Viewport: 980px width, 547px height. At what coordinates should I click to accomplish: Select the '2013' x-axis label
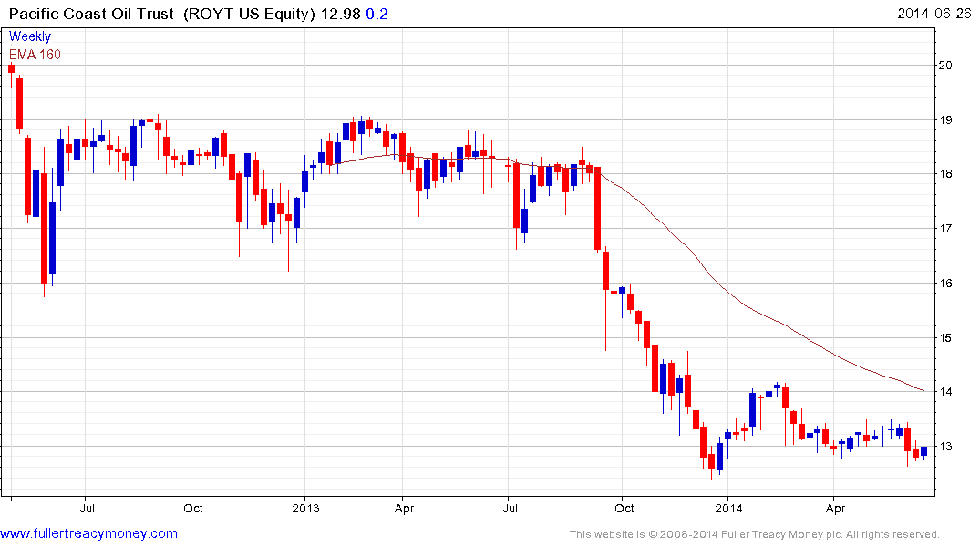(305, 508)
